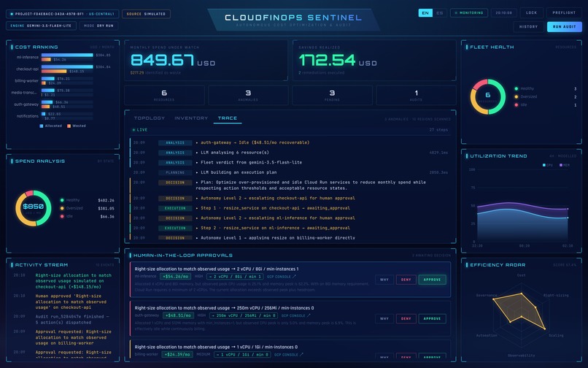Open GCP Console link for ml-inference

pos(282,277)
